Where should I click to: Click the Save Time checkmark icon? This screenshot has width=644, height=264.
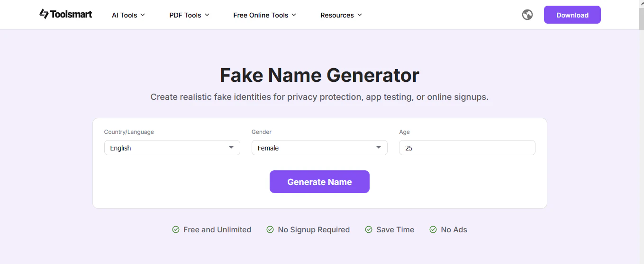click(x=369, y=229)
